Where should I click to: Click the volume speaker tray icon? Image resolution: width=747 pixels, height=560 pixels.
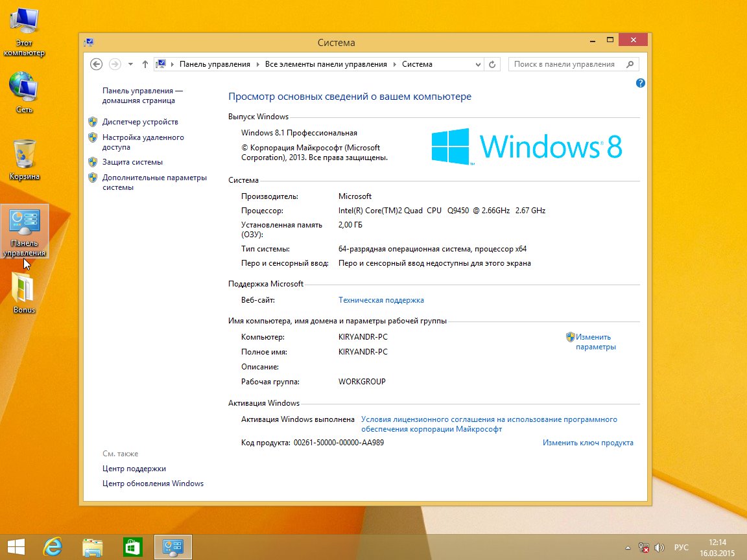click(660, 547)
